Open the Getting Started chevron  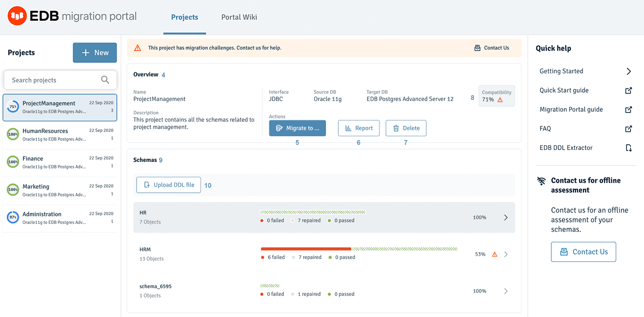tap(628, 71)
